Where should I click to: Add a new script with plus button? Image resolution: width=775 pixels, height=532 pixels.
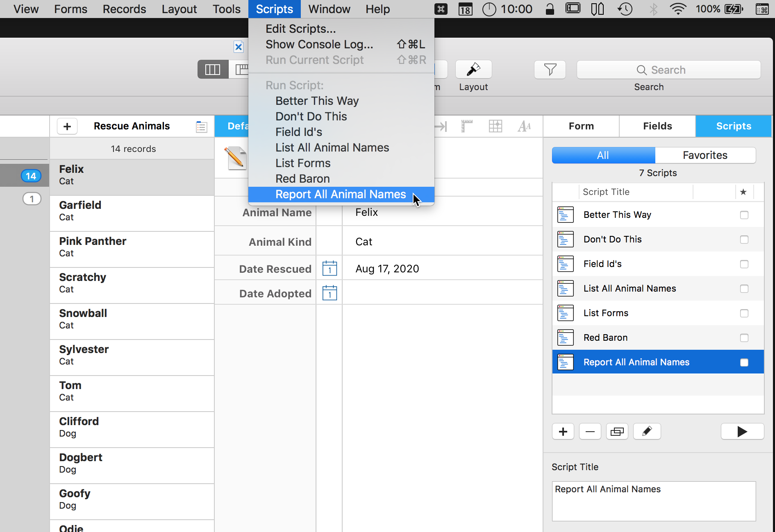[x=563, y=431]
